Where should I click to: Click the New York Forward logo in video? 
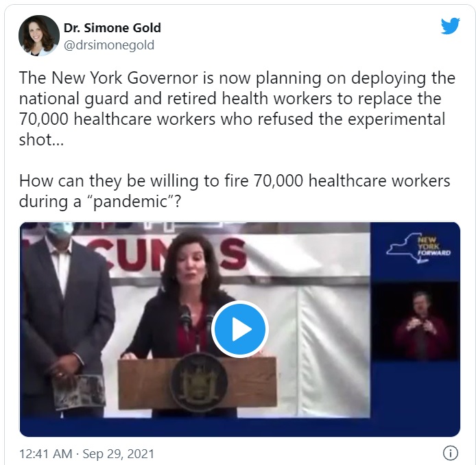tap(418, 248)
